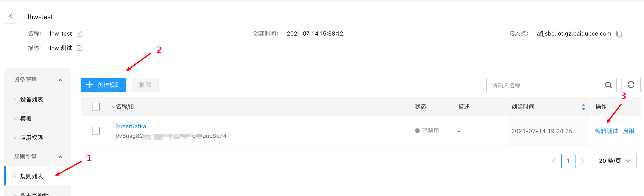Image resolution: width=644 pixels, height=196 pixels.
Task: Go to previous page arrow
Action: 554,161
